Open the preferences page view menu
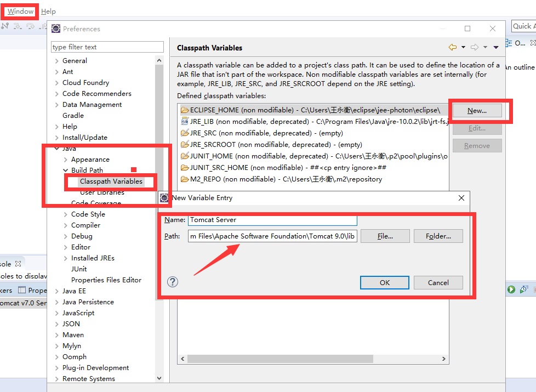Image resolution: width=536 pixels, height=392 pixels. [x=496, y=47]
